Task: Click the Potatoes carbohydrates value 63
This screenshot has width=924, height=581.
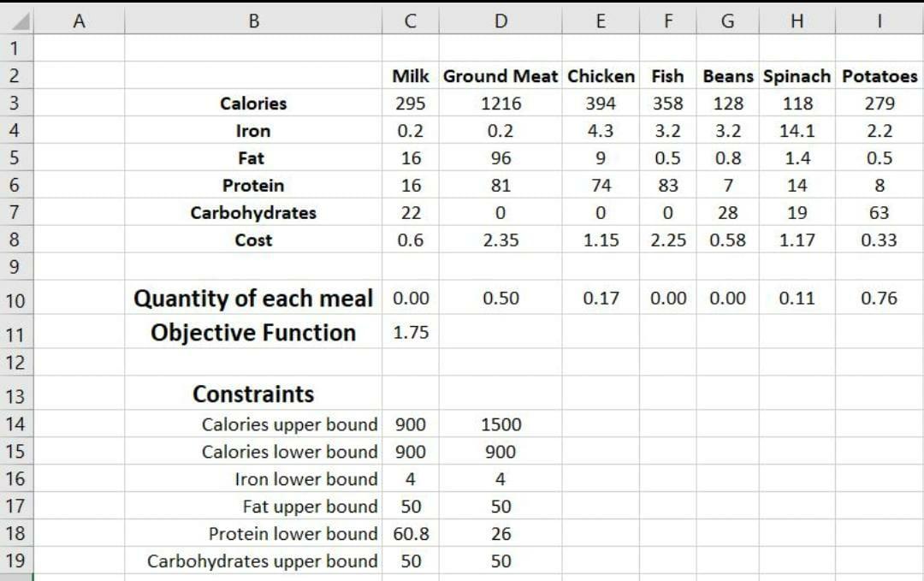Action: [880, 213]
